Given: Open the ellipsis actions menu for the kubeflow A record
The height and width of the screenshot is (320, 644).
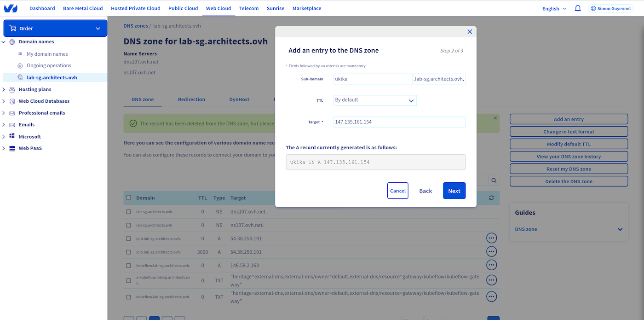Looking at the screenshot, I should (x=491, y=265).
